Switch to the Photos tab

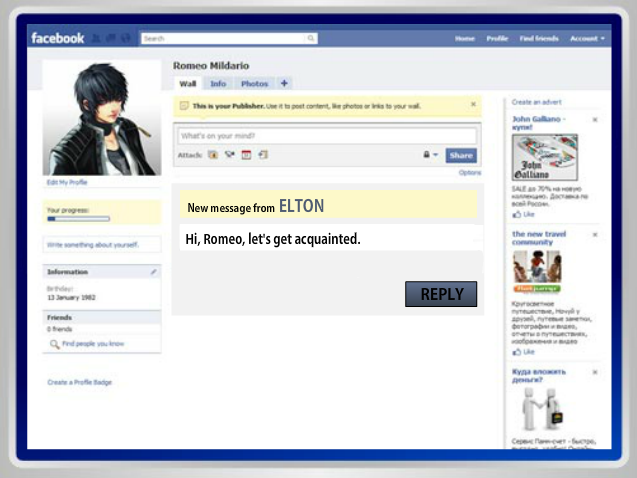255,84
